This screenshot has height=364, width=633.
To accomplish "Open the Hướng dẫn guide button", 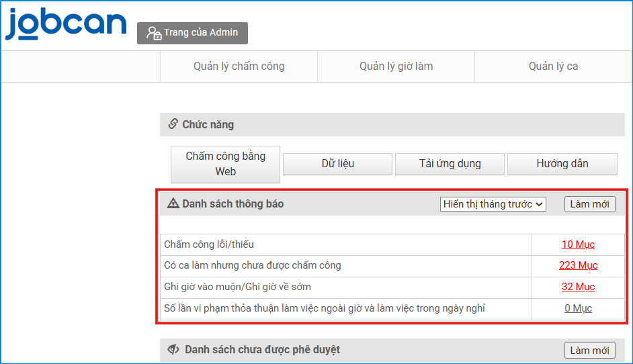I will [x=562, y=164].
